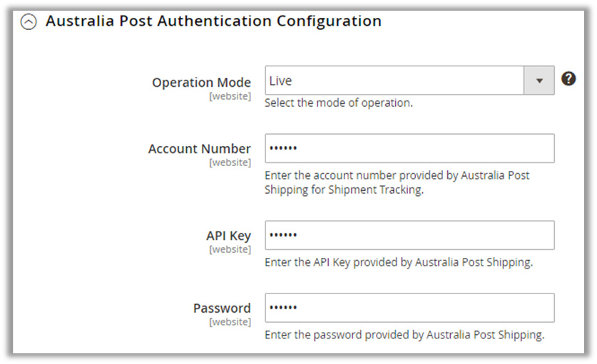597x364 pixels.
Task: Click the account number Shipment Tracking hint text
Action: [x=397, y=182]
